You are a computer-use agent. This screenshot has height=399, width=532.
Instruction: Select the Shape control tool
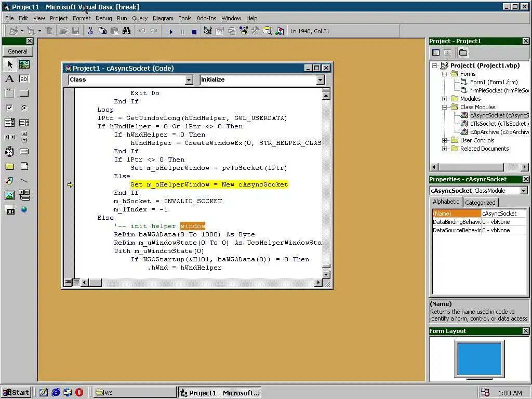point(10,180)
